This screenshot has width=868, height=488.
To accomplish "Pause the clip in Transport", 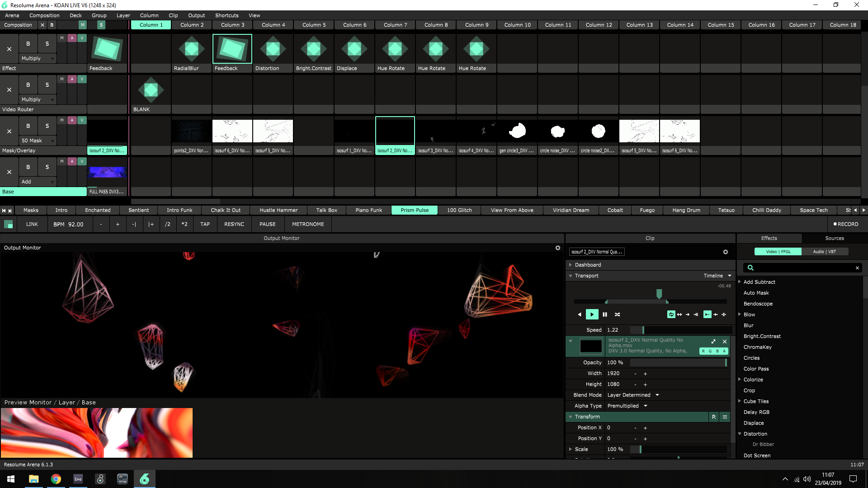I will click(605, 314).
